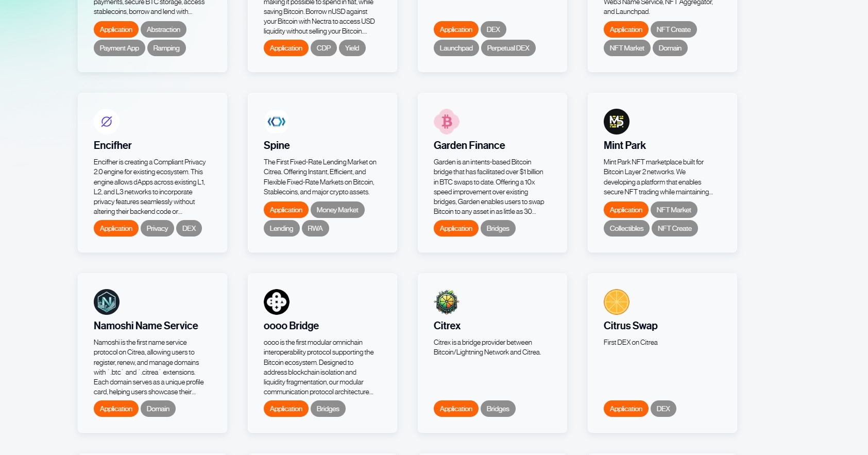Click the Mint Park logo icon
Screen dimensions: 868x455
tap(617, 122)
